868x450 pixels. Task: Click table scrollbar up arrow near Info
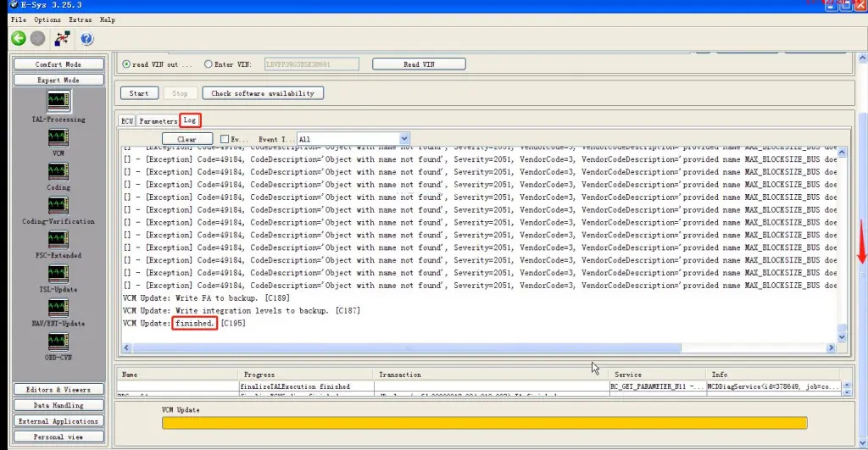tap(847, 385)
